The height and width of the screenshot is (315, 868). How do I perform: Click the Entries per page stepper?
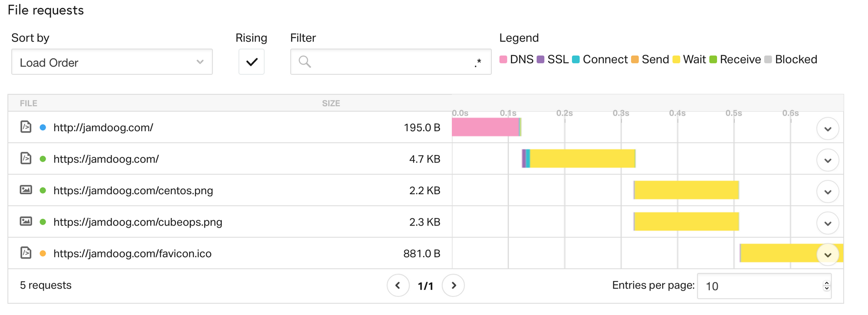click(x=826, y=286)
